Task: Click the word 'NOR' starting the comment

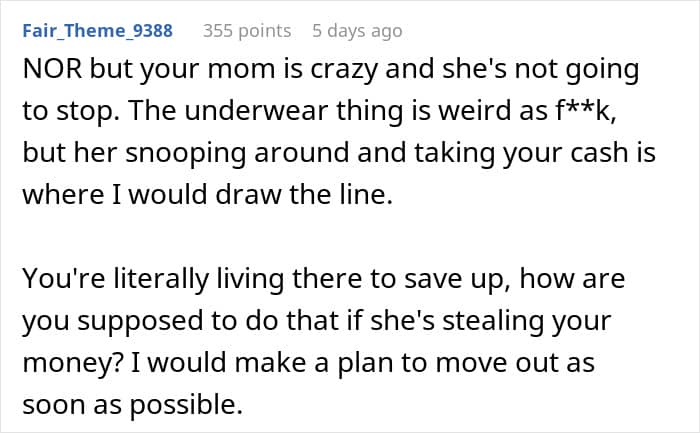Action: [x=46, y=76]
